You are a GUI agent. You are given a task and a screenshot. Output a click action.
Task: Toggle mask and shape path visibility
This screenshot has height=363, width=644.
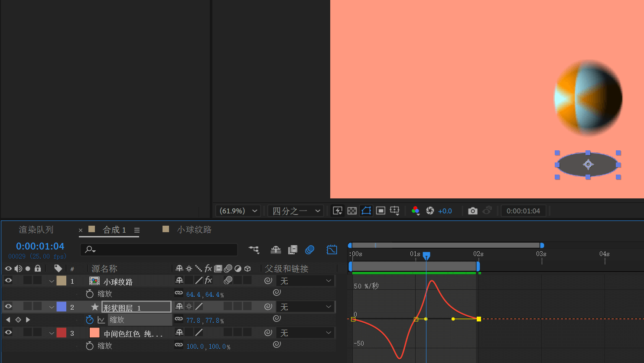pyautogui.click(x=366, y=211)
